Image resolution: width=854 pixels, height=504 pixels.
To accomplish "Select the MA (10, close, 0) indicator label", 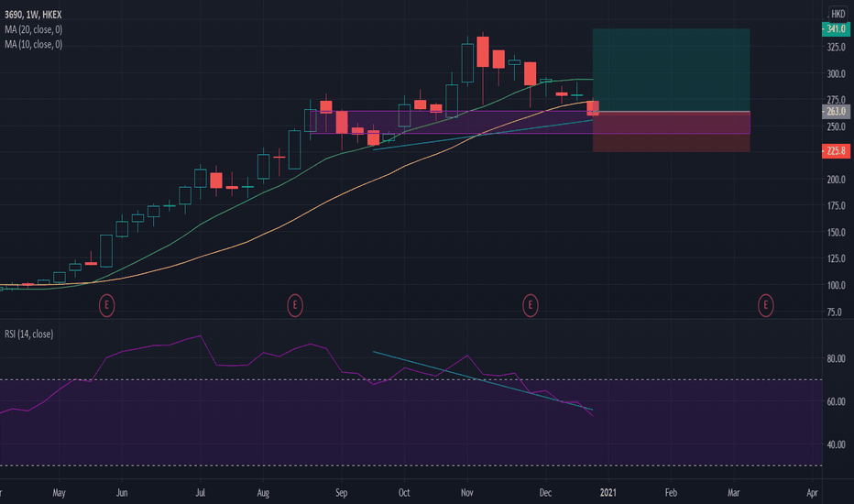I will (33, 44).
